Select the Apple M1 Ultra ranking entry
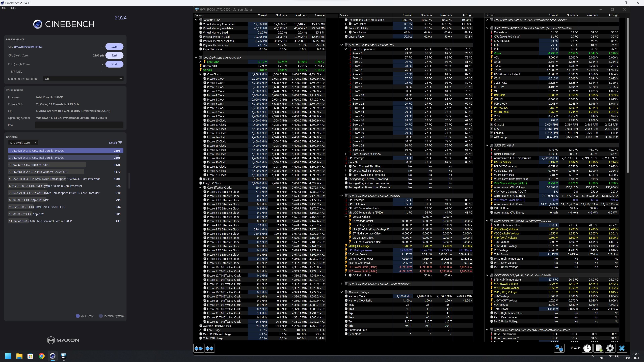The image size is (644, 362). (x=66, y=165)
